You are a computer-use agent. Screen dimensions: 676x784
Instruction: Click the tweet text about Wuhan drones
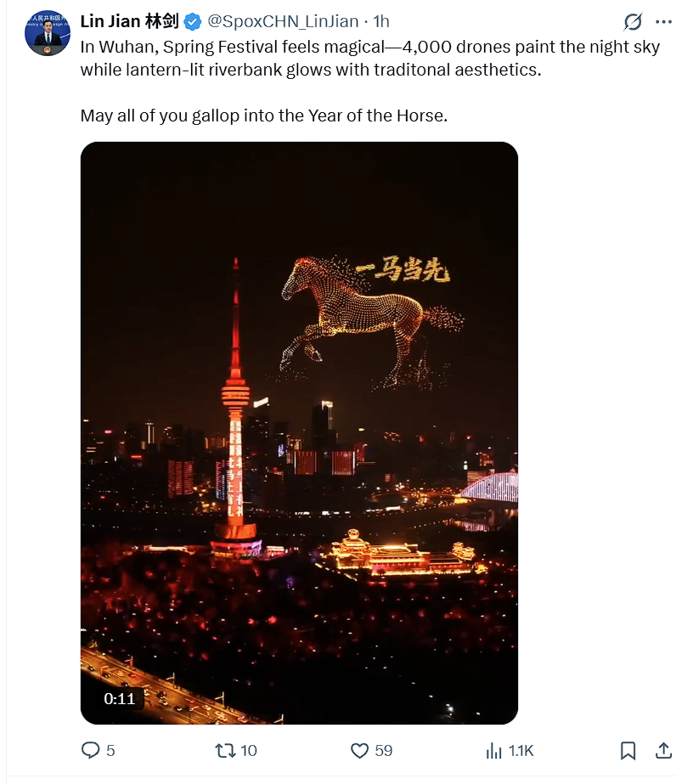370,58
